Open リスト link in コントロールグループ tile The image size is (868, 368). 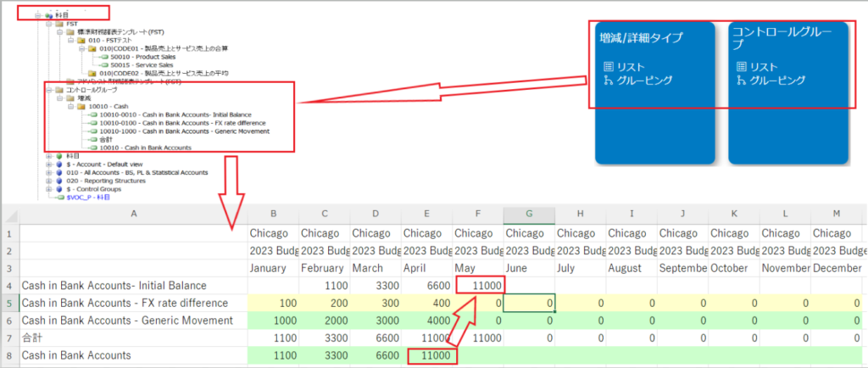[764, 66]
